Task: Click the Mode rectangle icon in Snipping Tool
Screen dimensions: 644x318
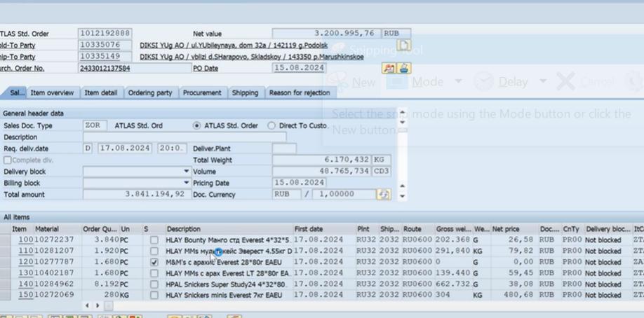Action: pyautogui.click(x=397, y=82)
